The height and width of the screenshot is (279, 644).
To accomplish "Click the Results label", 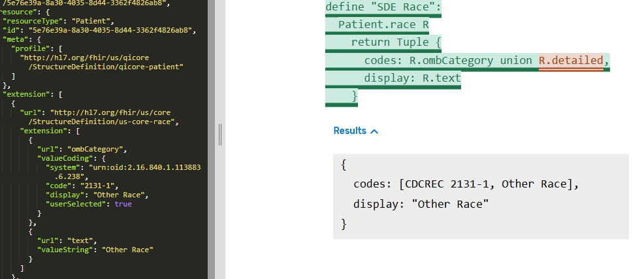I will coord(349,131).
